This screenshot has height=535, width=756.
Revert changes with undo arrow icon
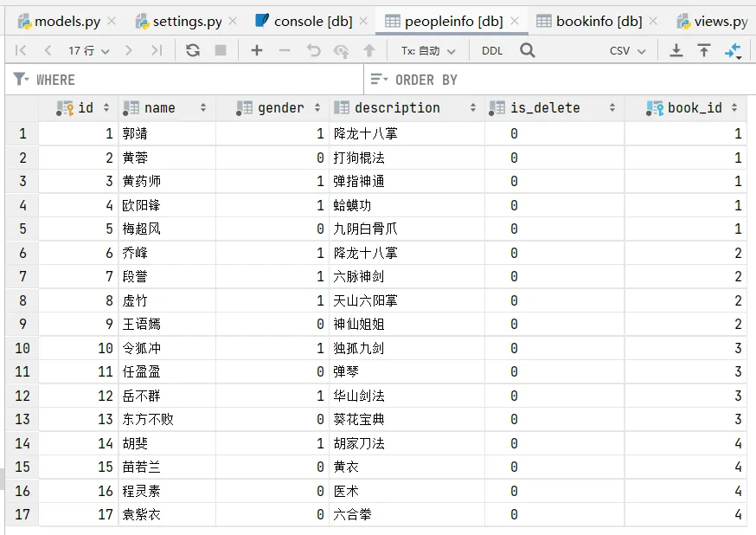pos(313,50)
